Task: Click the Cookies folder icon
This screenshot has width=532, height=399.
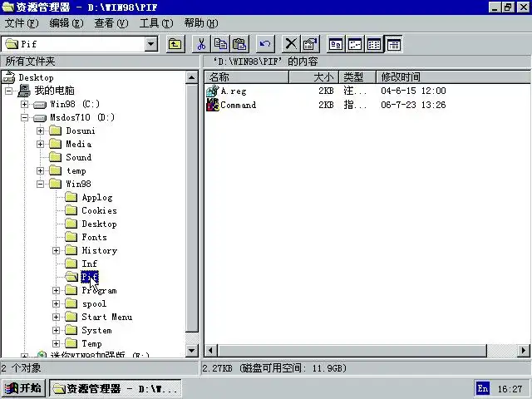Action: pyautogui.click(x=71, y=210)
